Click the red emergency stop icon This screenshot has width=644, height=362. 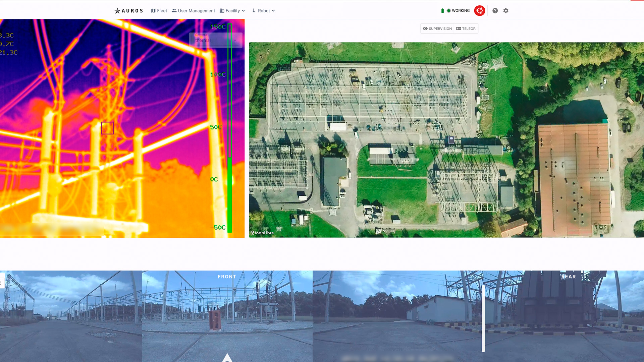tap(479, 11)
